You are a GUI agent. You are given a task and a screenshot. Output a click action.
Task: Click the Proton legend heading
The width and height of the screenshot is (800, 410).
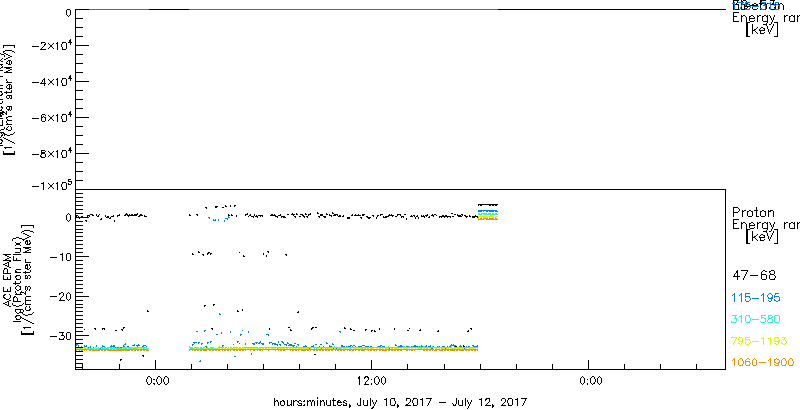pyautogui.click(x=753, y=212)
